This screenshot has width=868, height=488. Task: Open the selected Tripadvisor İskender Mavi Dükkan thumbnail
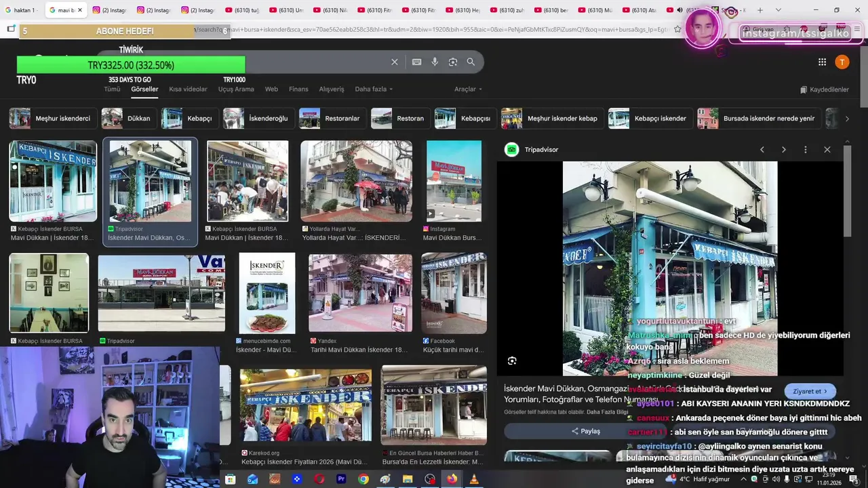[150, 192]
